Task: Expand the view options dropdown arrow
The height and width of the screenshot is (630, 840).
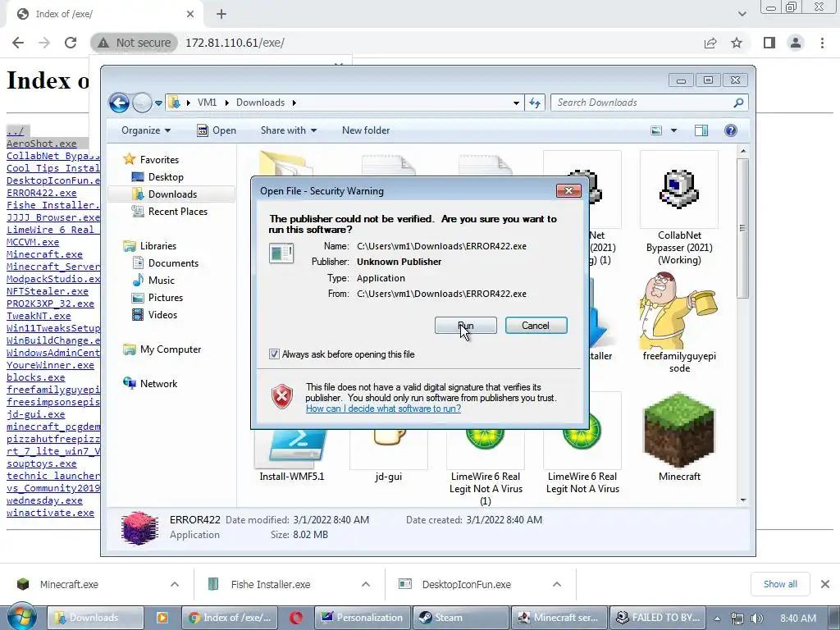Action: tap(674, 130)
